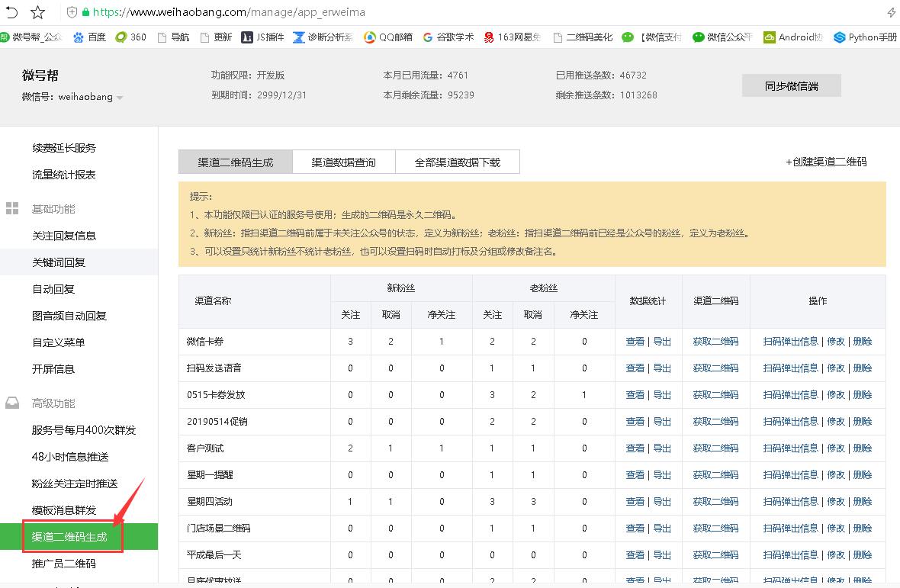Bookmark page with the star icon
The image size is (900, 588).
38,12
